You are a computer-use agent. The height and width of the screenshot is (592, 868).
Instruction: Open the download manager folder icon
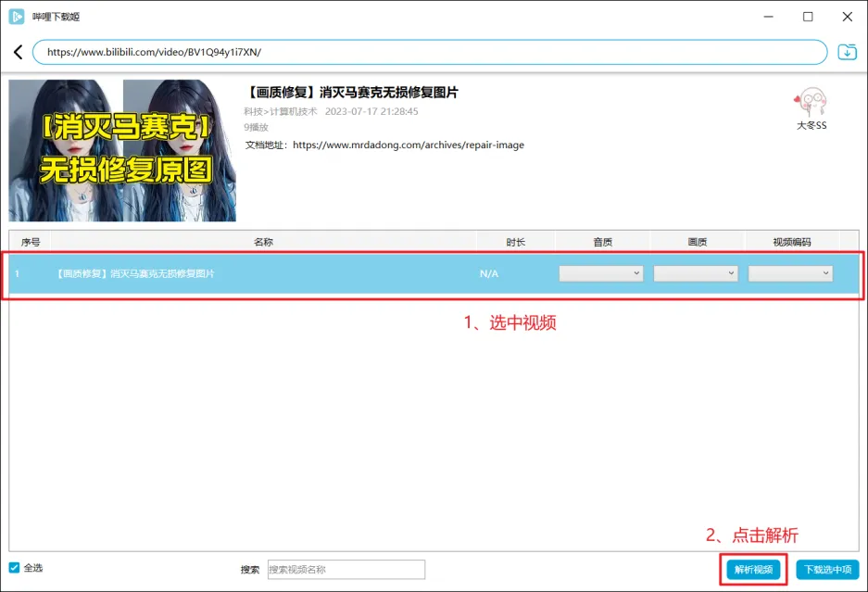[847, 52]
